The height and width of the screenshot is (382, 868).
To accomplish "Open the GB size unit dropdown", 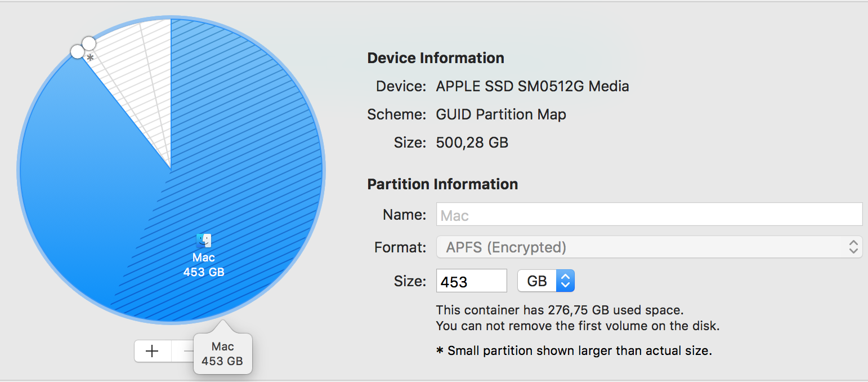I will pos(545,281).
